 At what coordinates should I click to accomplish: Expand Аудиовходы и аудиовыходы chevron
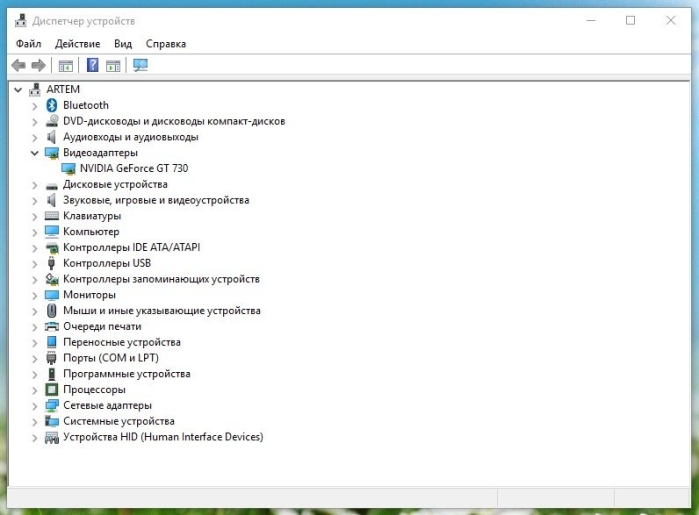click(34, 137)
